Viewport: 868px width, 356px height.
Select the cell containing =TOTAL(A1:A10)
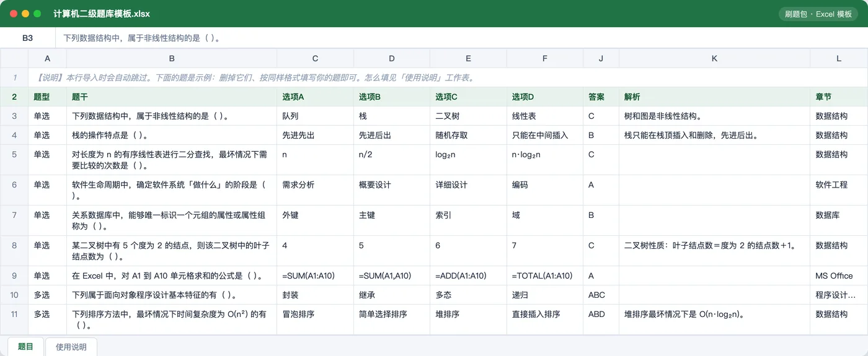click(x=545, y=276)
